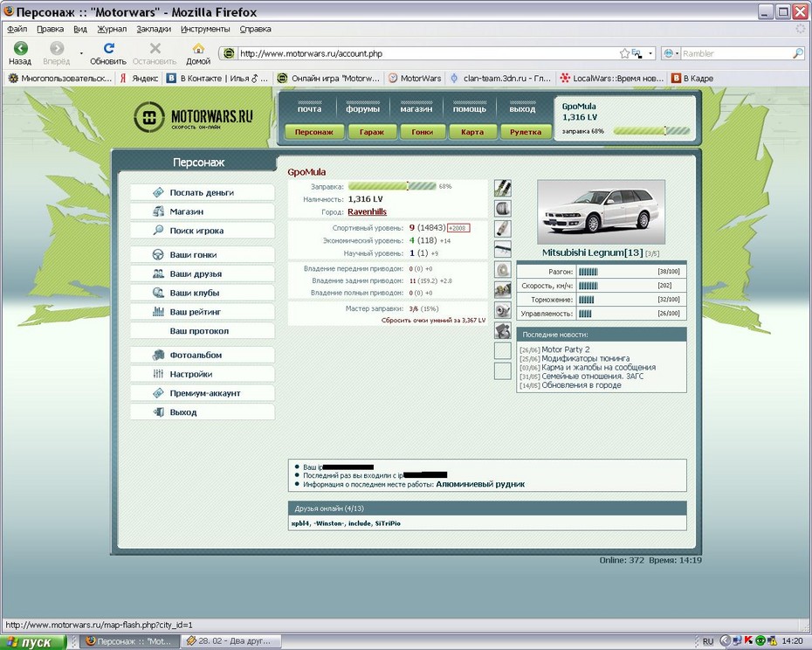Open форумы in the top navigation
Image resolution: width=812 pixels, height=650 pixels.
[x=363, y=109]
